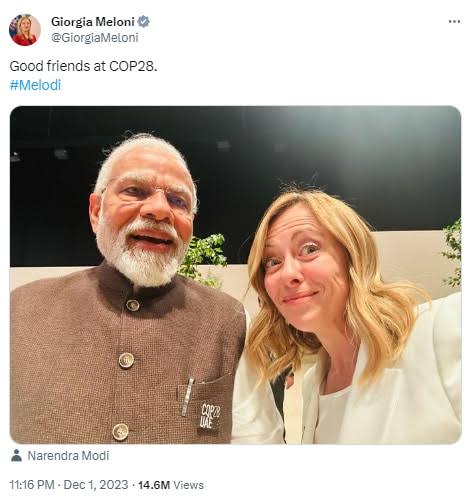Click the tweet text Good friends at COP28
Screen dimensions: 474x501
tap(83, 66)
